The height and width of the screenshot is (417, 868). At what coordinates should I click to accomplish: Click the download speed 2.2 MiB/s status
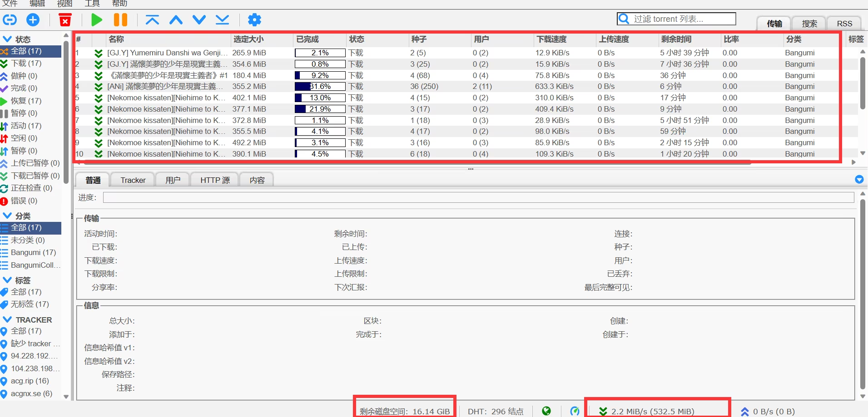tap(646, 412)
